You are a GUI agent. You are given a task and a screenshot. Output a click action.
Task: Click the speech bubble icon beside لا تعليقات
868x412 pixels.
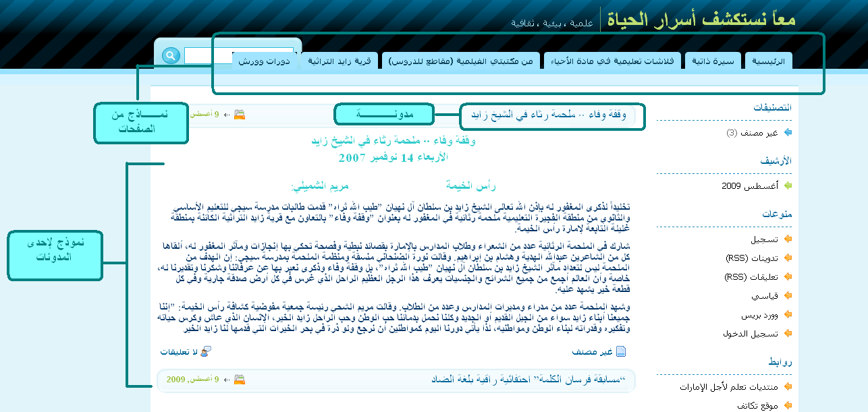point(207,351)
